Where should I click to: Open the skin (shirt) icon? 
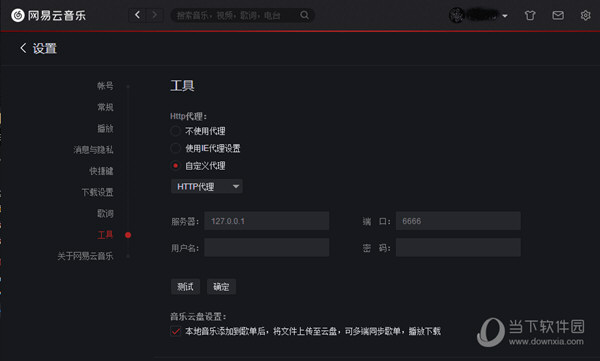coord(530,15)
